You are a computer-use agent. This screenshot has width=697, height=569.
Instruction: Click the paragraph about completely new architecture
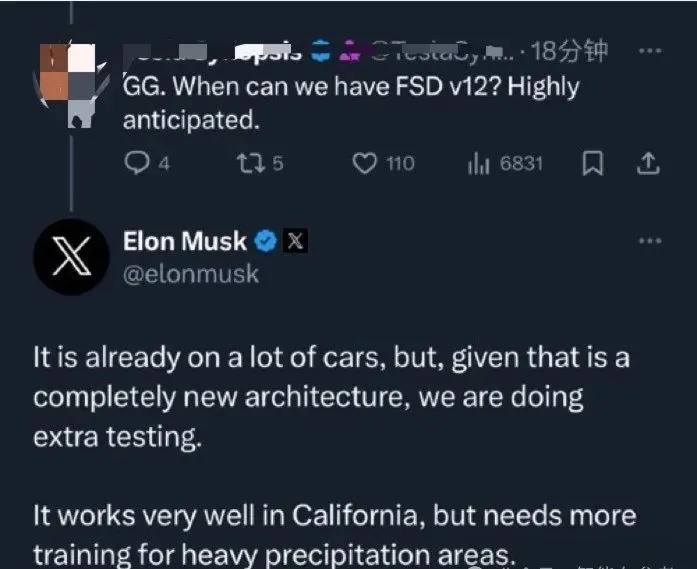[x=331, y=397]
